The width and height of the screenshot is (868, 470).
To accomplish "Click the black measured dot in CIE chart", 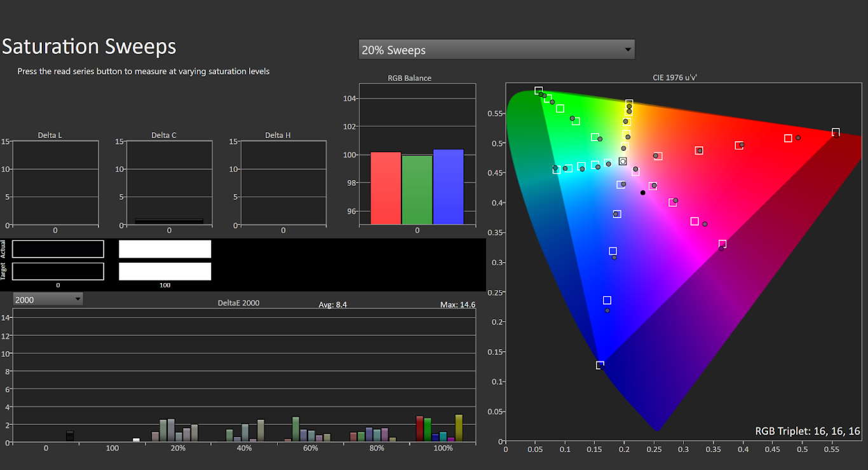I will [x=643, y=193].
